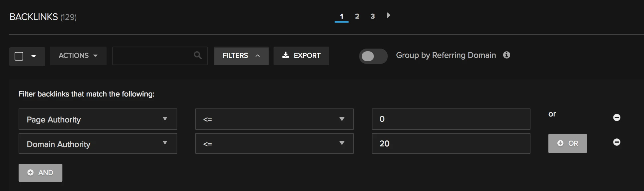Image resolution: width=644 pixels, height=191 pixels.
Task: Open the Page Authority field dropdown
Action: 98,119
